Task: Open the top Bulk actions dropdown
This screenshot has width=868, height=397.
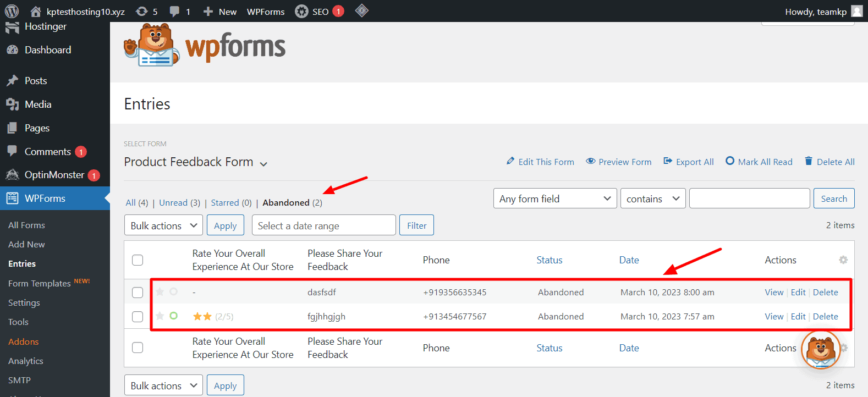Action: tap(163, 225)
